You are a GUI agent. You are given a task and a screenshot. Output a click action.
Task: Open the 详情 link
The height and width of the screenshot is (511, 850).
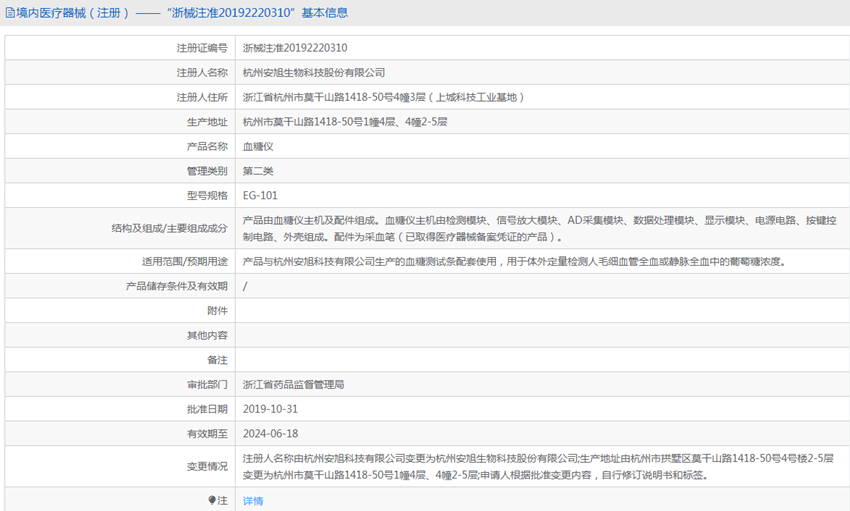tap(253, 501)
